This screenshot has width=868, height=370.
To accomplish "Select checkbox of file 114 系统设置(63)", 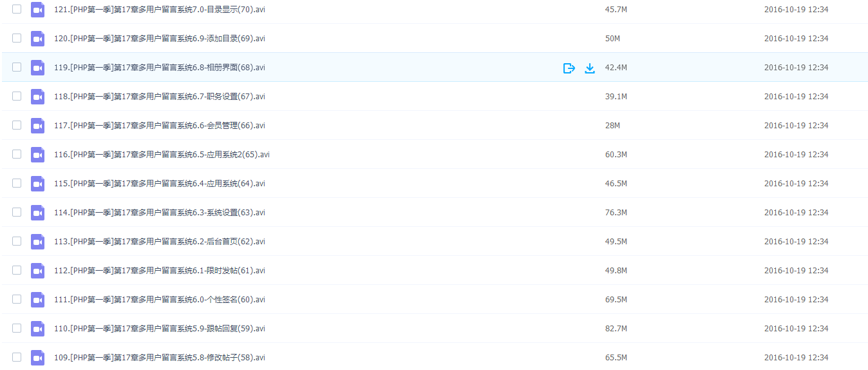I will click(17, 212).
